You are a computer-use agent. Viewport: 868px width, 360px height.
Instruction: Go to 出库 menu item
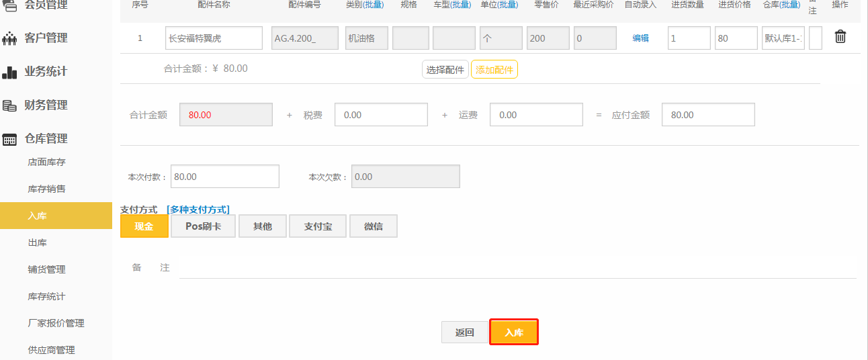click(x=38, y=242)
